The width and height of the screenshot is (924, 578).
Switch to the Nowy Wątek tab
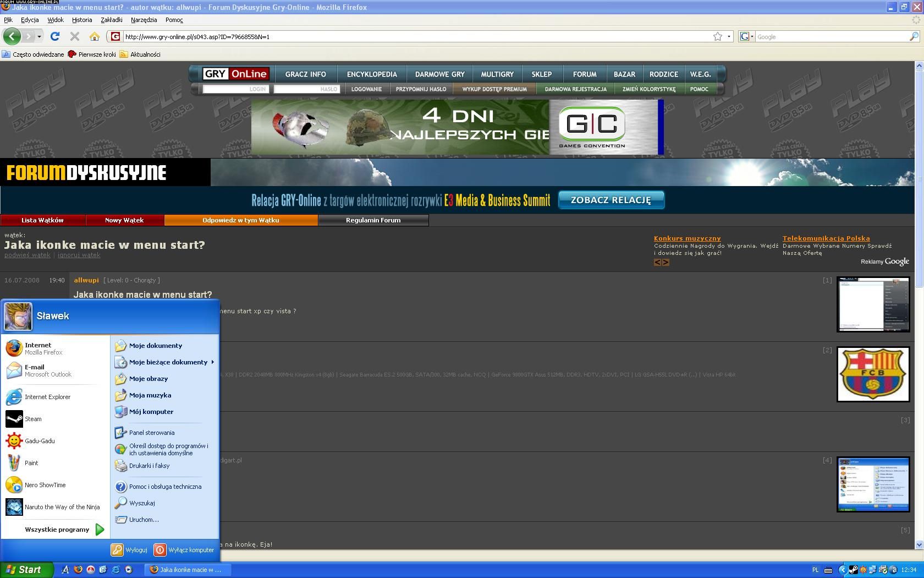(x=124, y=220)
